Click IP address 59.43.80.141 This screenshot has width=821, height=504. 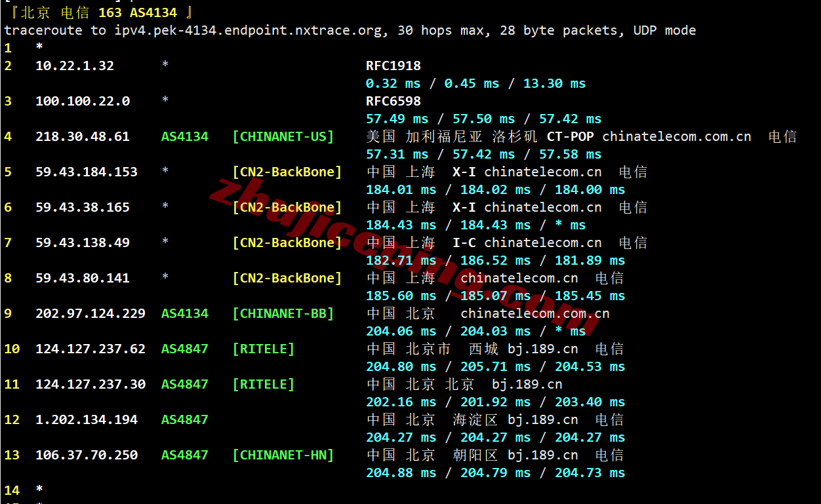83,278
